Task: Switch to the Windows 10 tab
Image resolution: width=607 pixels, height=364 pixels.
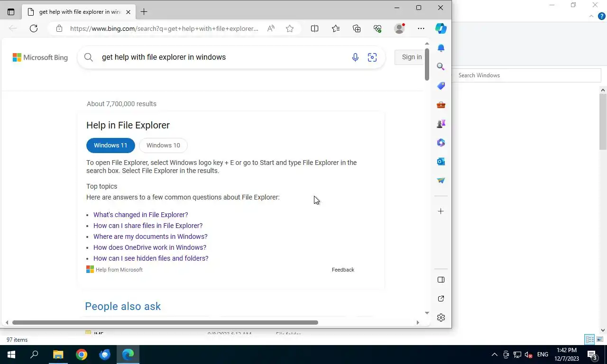Action: point(163,146)
